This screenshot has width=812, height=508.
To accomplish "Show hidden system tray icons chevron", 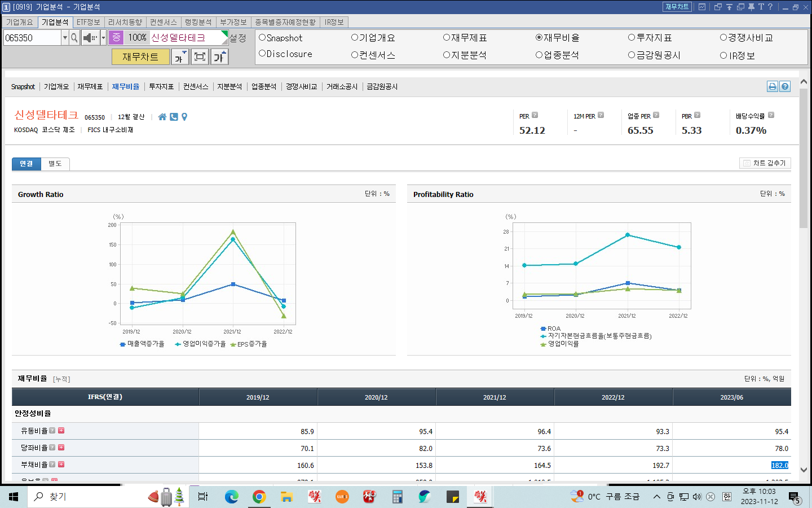I will [x=656, y=497].
